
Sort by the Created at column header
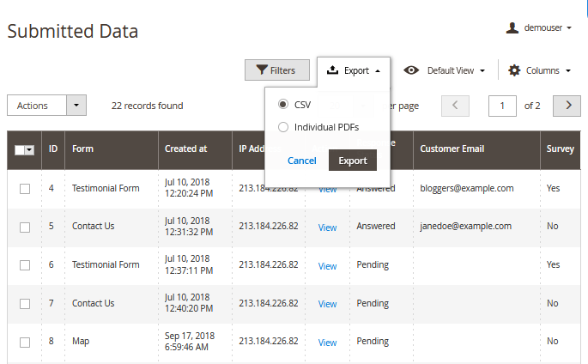click(186, 149)
